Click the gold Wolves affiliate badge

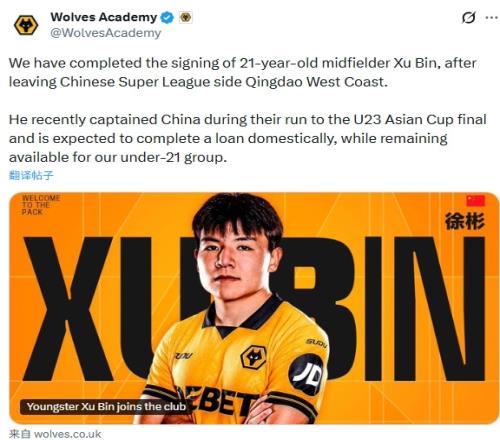(x=186, y=17)
